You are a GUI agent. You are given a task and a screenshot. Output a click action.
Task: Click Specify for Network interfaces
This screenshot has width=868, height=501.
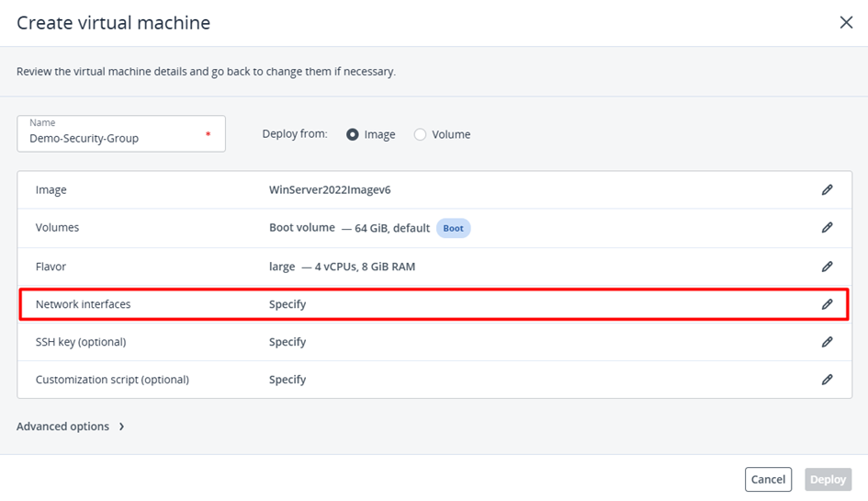point(287,304)
